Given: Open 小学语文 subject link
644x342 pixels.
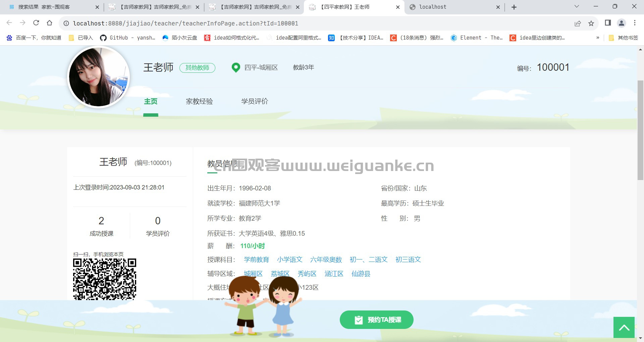Looking at the screenshot, I should tap(290, 260).
